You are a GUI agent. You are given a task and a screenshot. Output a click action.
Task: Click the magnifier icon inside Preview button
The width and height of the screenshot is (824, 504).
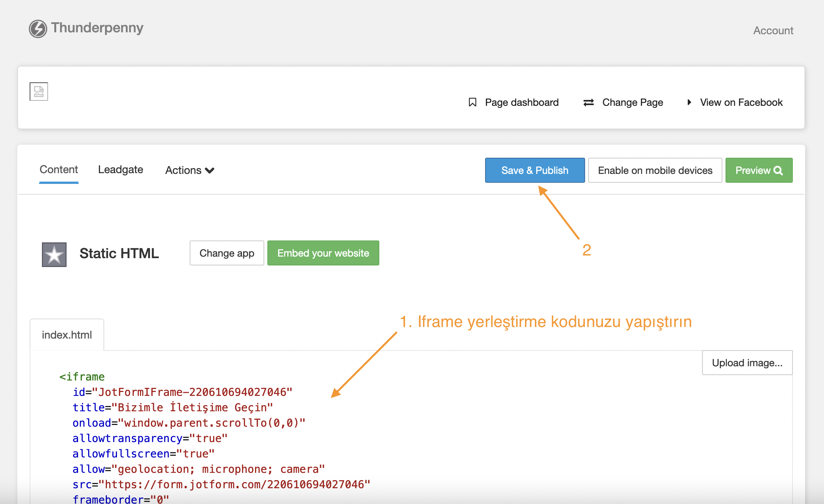778,170
